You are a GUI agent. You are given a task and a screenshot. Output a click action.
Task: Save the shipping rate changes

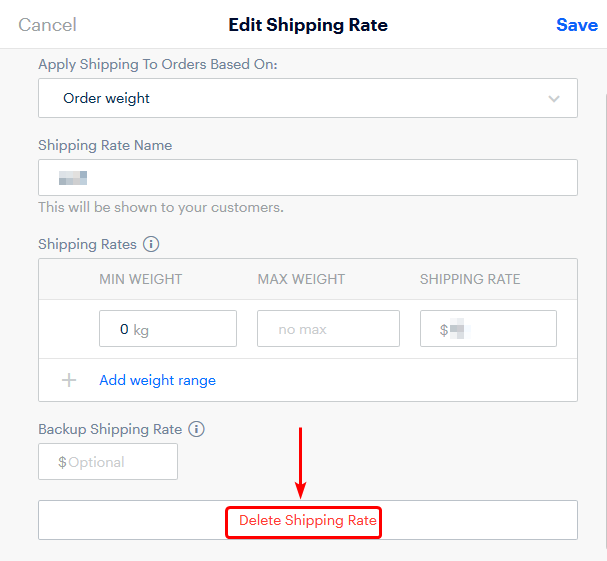pyautogui.click(x=577, y=25)
